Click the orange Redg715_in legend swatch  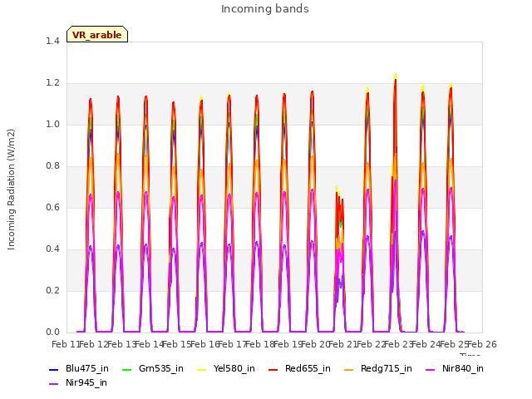coord(349,369)
